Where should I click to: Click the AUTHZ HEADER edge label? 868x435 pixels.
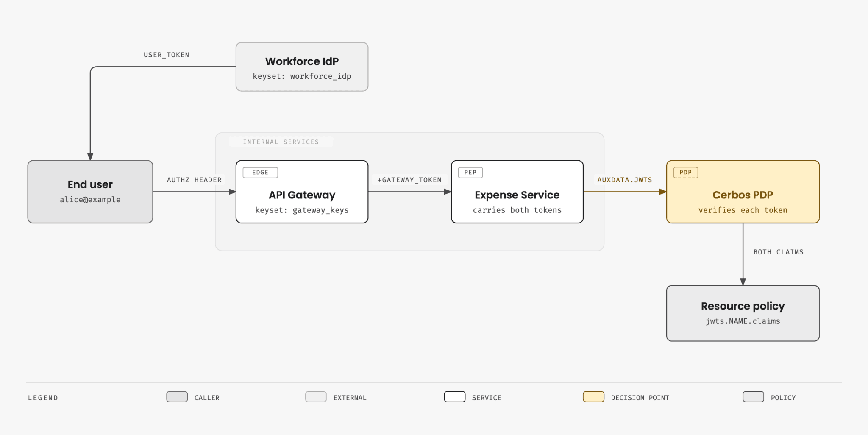pos(194,180)
